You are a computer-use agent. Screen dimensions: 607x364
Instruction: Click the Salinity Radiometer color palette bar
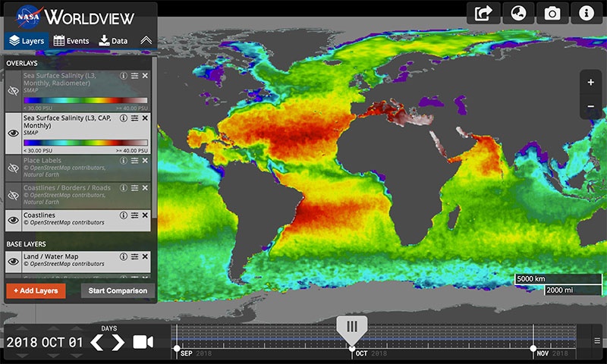pos(86,100)
